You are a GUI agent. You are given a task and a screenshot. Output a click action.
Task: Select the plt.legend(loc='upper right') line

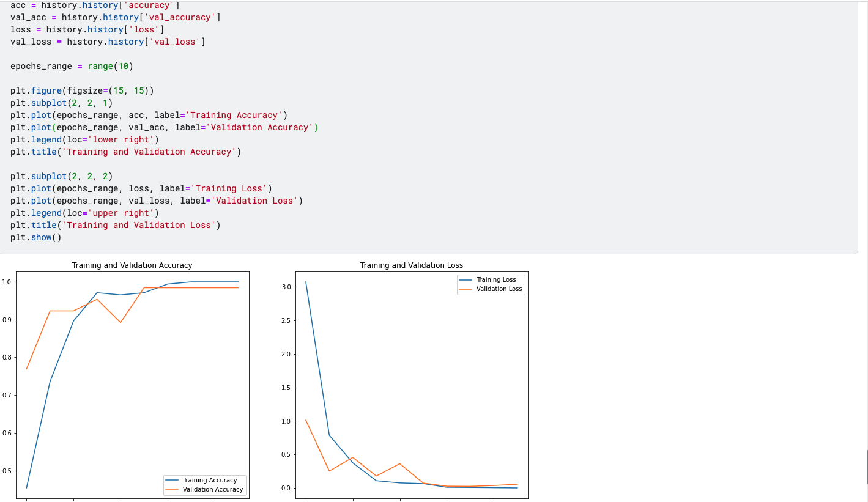point(84,213)
